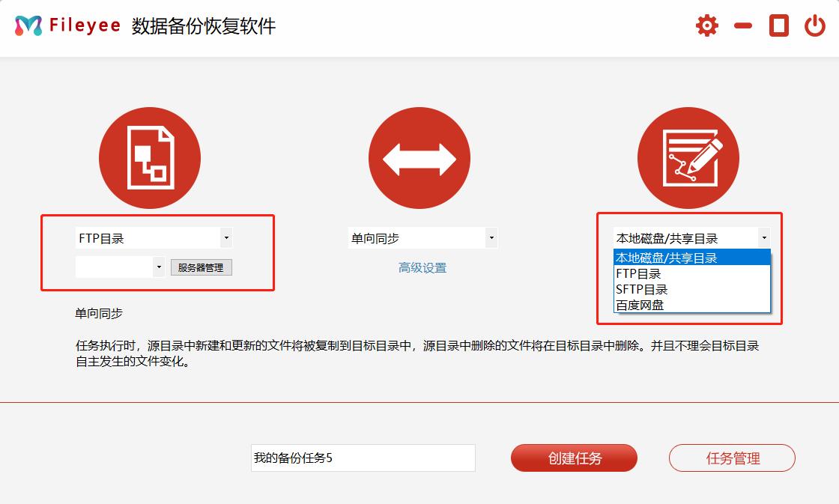
Task: Click the maximize window square icon
Action: pyautogui.click(x=779, y=26)
